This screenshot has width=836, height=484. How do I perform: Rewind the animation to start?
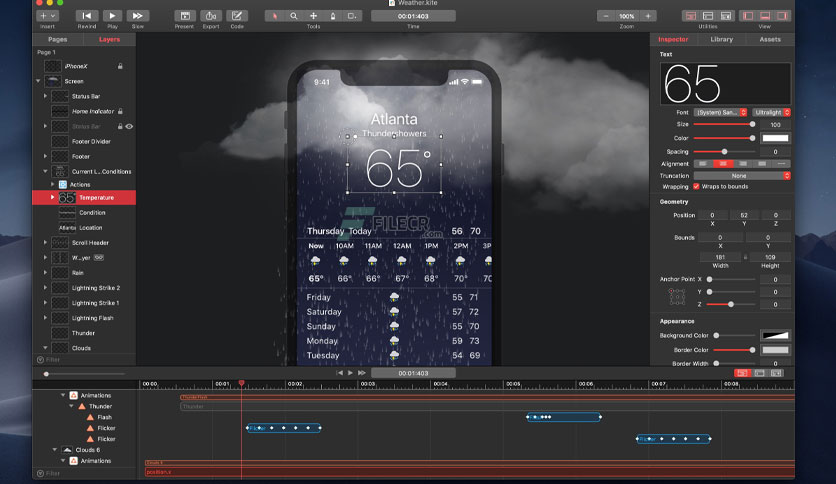click(x=86, y=16)
